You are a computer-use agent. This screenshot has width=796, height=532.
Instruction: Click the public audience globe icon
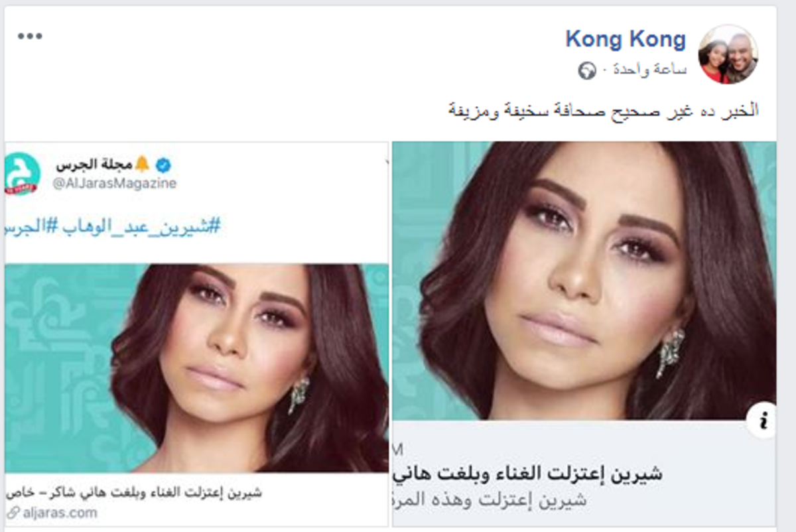[x=587, y=70]
